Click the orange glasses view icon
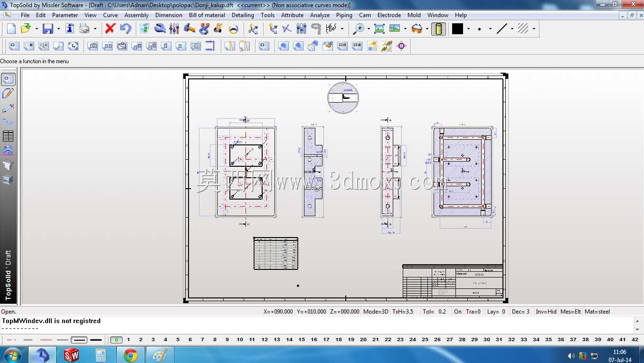 [x=417, y=29]
